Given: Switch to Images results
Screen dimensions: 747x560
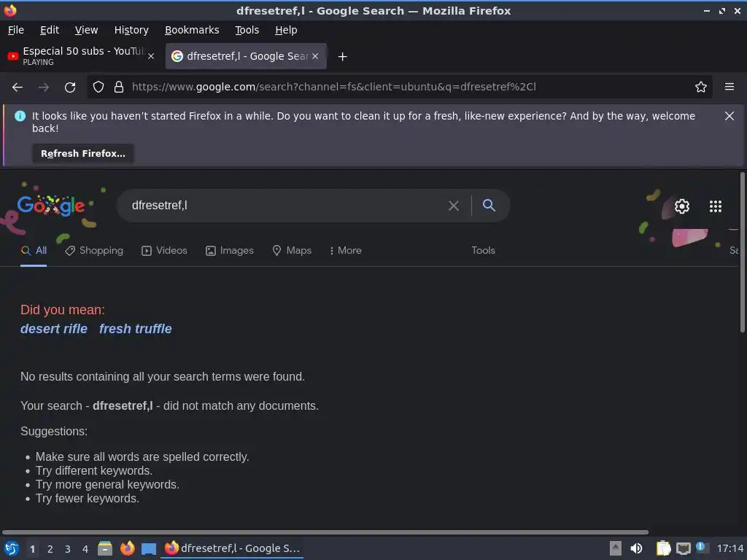Looking at the screenshot, I should click(230, 251).
